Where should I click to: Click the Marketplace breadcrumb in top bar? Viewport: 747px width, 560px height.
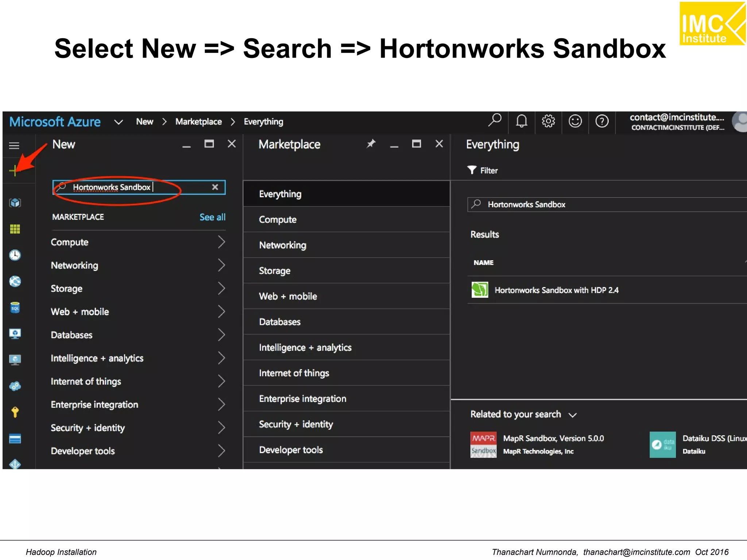198,121
